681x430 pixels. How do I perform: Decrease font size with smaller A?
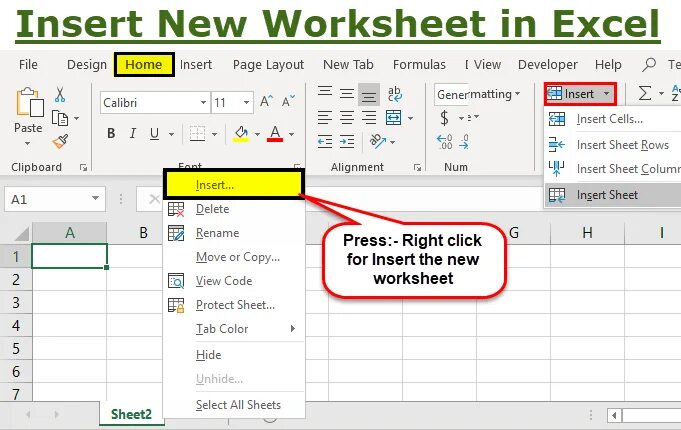tap(288, 102)
